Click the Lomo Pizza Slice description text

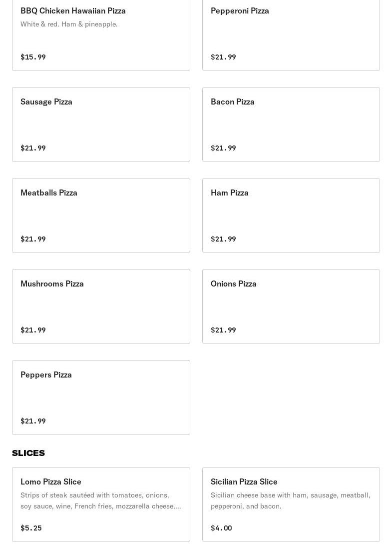coord(101,500)
